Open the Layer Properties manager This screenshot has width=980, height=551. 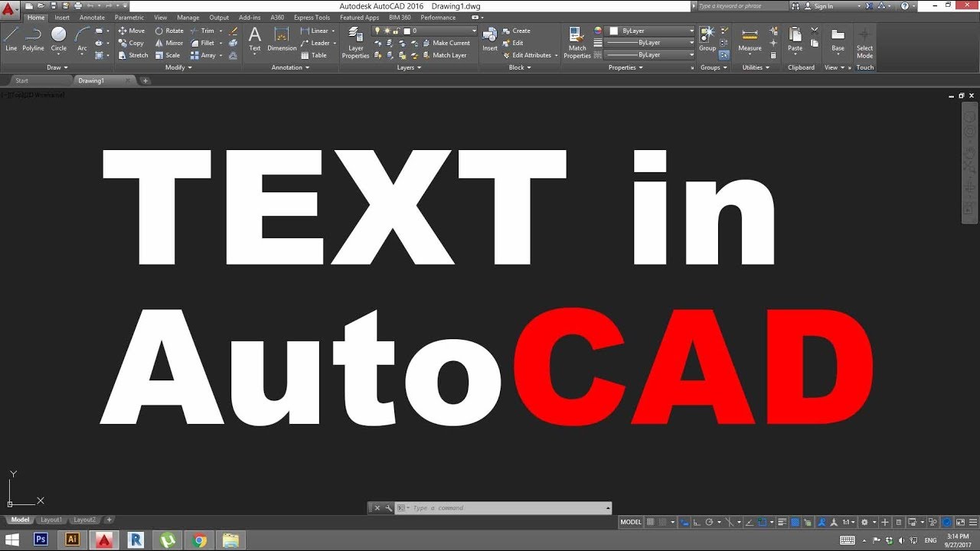coord(355,42)
